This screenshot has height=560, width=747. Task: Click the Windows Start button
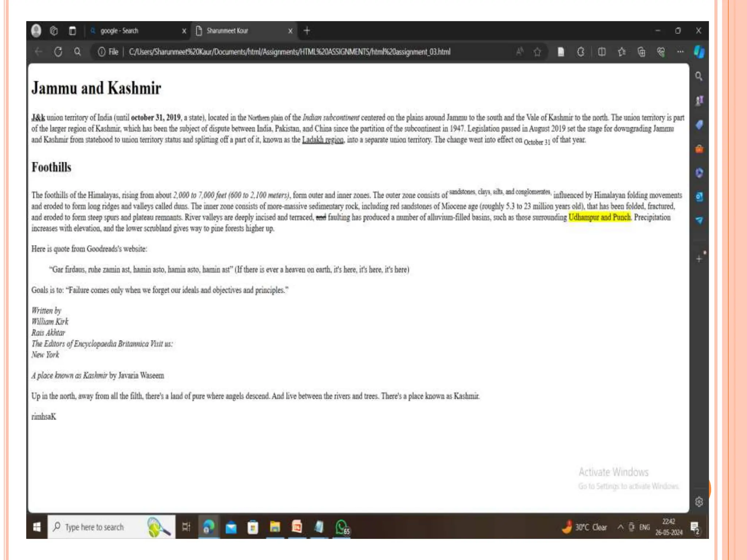37,527
